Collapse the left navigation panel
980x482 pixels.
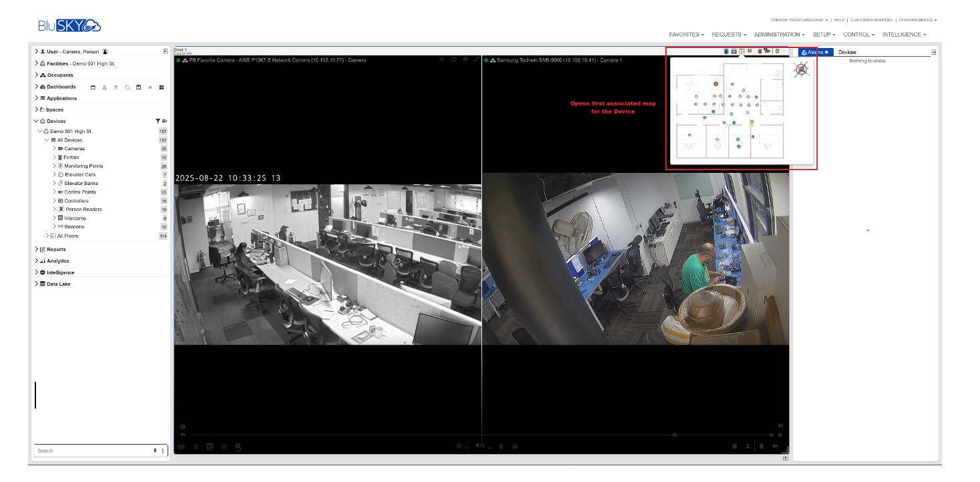tap(165, 51)
